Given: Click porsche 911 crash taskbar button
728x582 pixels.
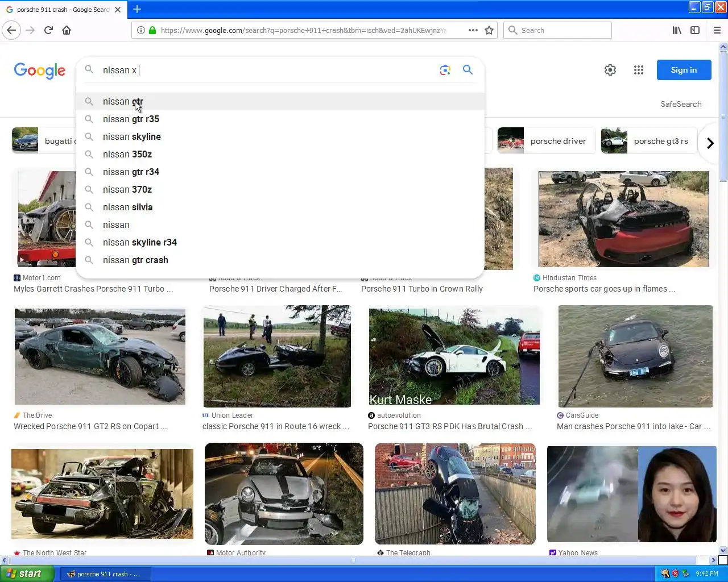Looking at the screenshot, I should click(105, 574).
